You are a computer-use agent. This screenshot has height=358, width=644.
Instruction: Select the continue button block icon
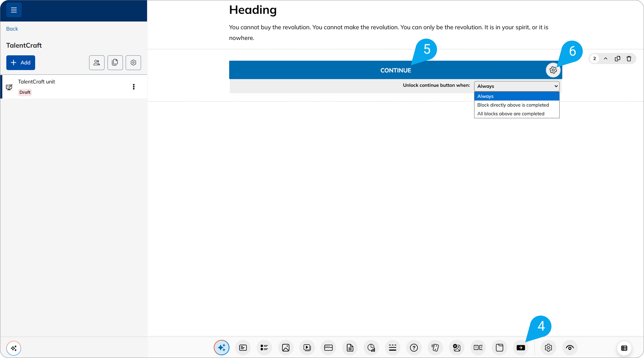tap(521, 348)
